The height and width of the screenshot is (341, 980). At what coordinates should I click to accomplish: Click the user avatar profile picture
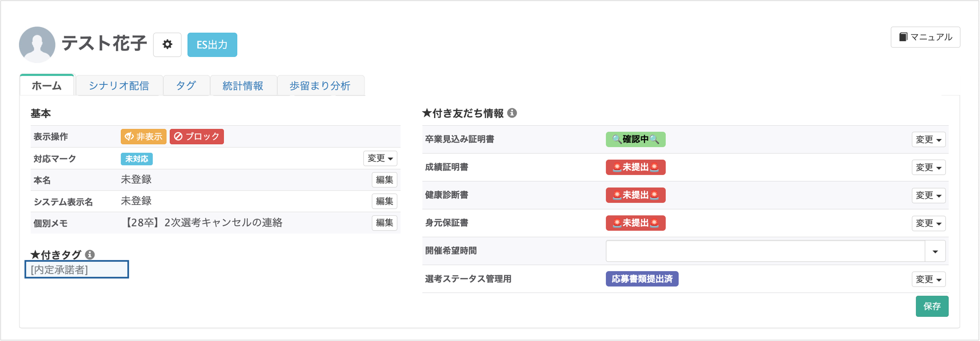tap(37, 44)
